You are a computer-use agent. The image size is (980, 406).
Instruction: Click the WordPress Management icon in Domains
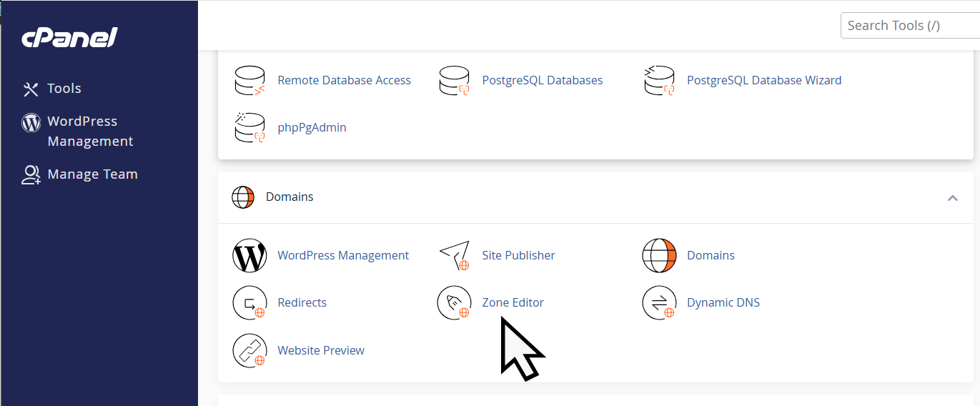250,255
